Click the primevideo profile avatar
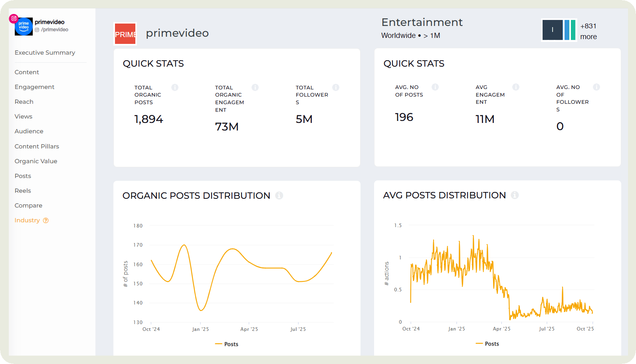The width and height of the screenshot is (636, 364). (24, 26)
